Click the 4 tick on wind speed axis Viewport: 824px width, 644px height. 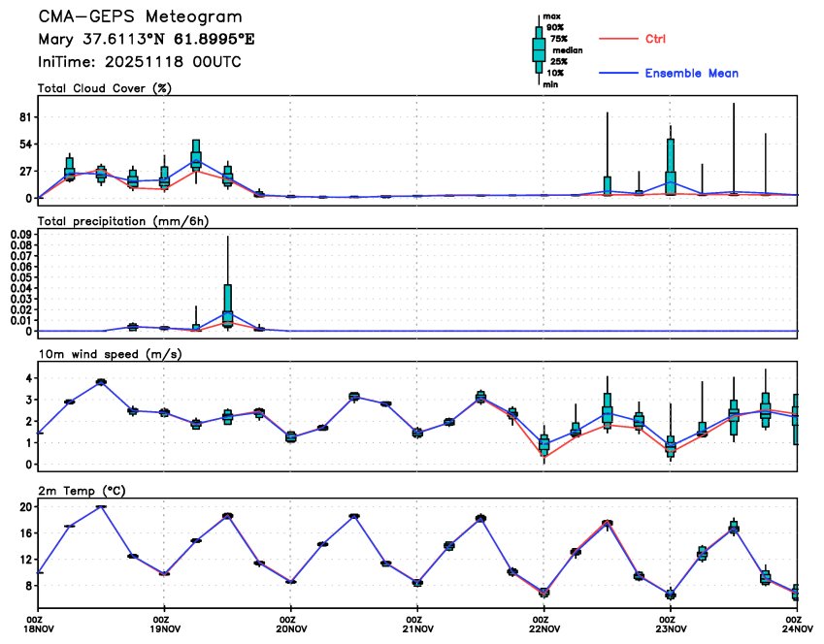(29, 378)
